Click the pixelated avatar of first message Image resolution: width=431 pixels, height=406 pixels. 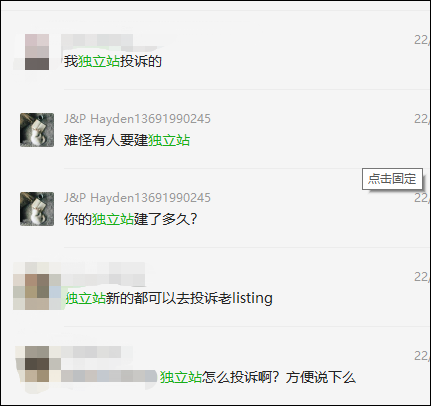37,52
